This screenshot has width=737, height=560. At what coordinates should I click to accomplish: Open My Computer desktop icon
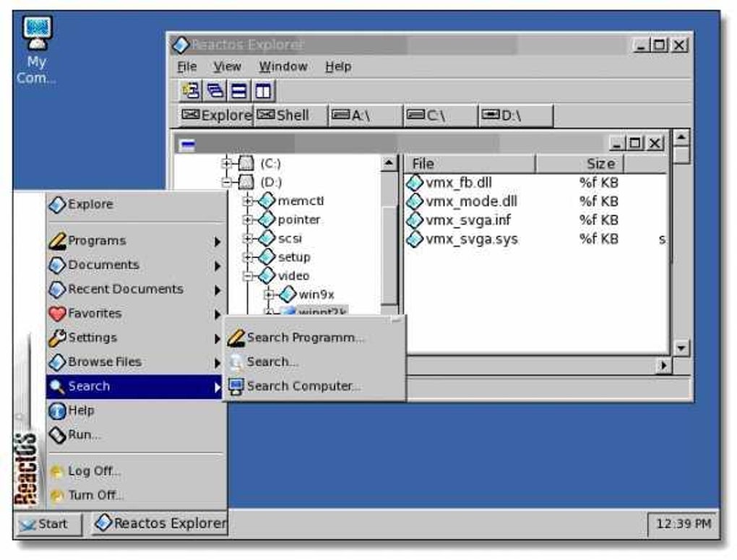click(37, 51)
